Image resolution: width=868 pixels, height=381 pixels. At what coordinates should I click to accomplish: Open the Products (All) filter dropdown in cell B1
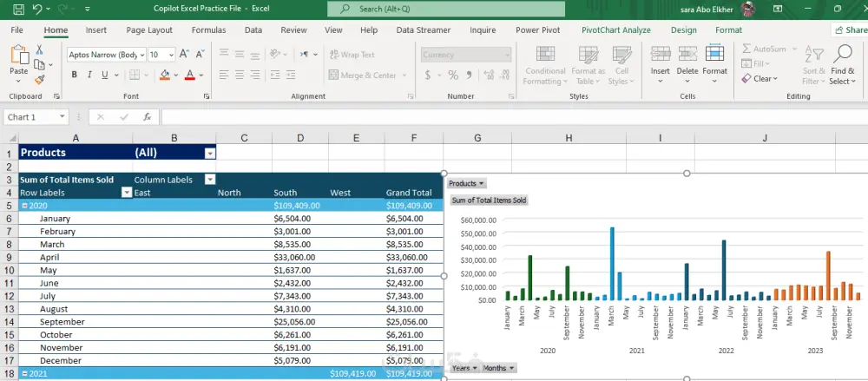point(209,153)
